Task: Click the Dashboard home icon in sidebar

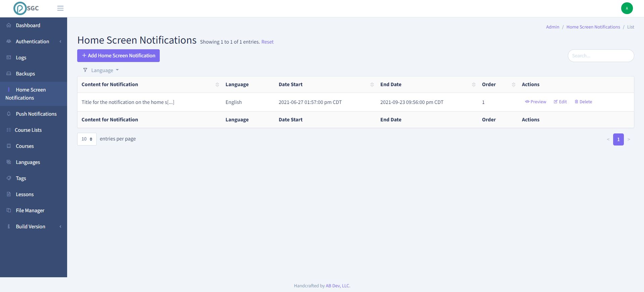Action: tap(9, 25)
